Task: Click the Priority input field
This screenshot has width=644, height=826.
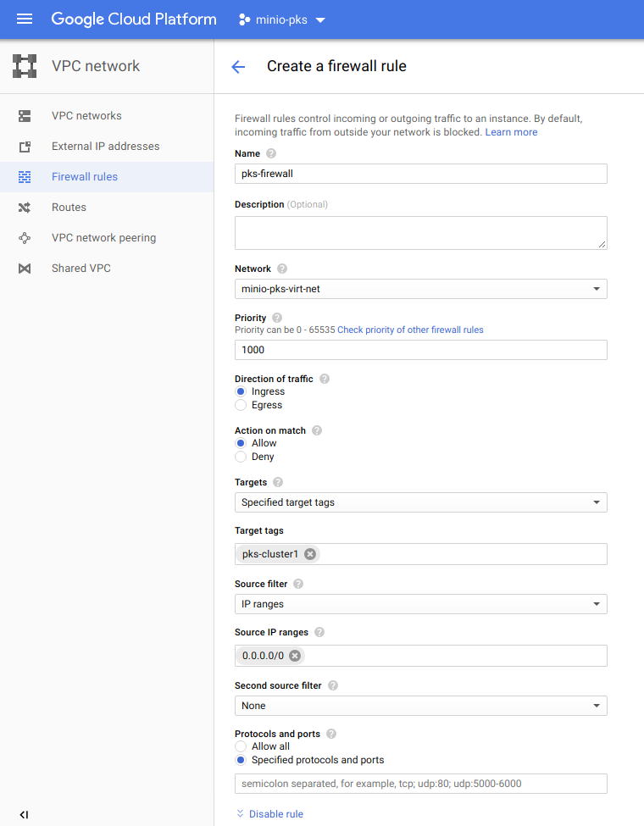Action: (420, 350)
